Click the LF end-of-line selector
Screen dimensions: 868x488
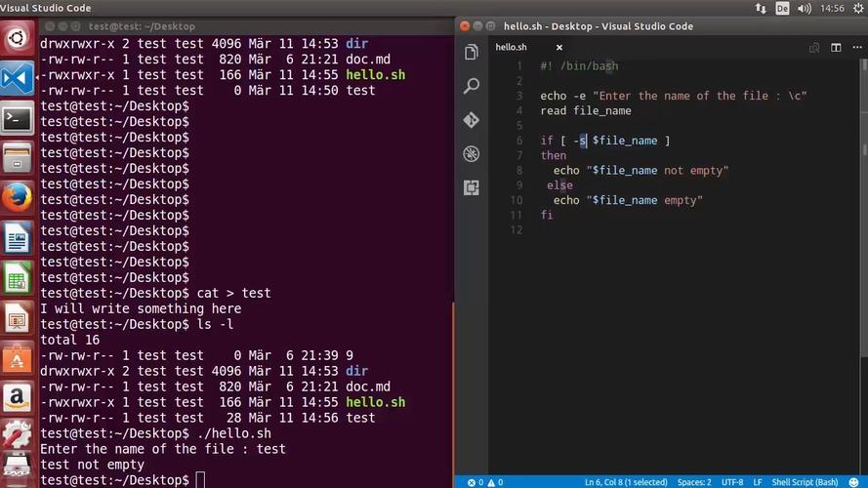tap(758, 482)
